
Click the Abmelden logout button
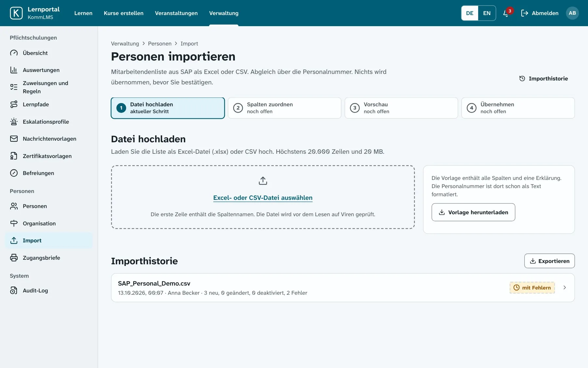[540, 13]
